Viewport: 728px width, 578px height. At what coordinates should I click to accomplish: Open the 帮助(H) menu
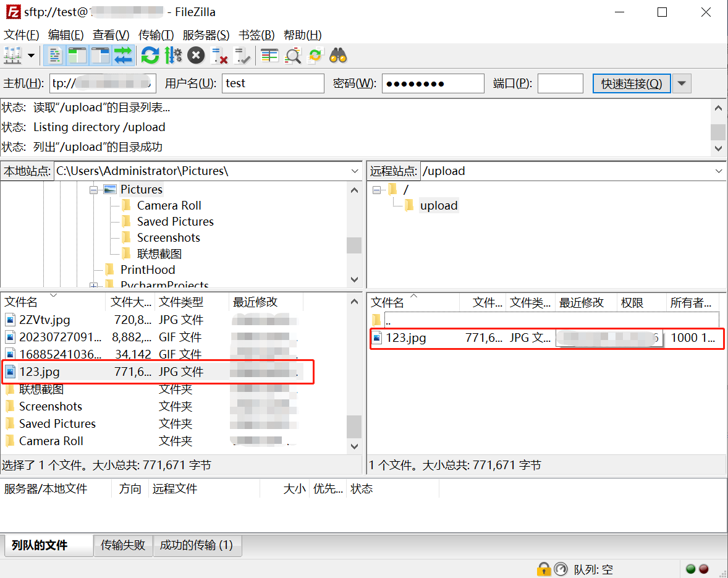pos(303,35)
